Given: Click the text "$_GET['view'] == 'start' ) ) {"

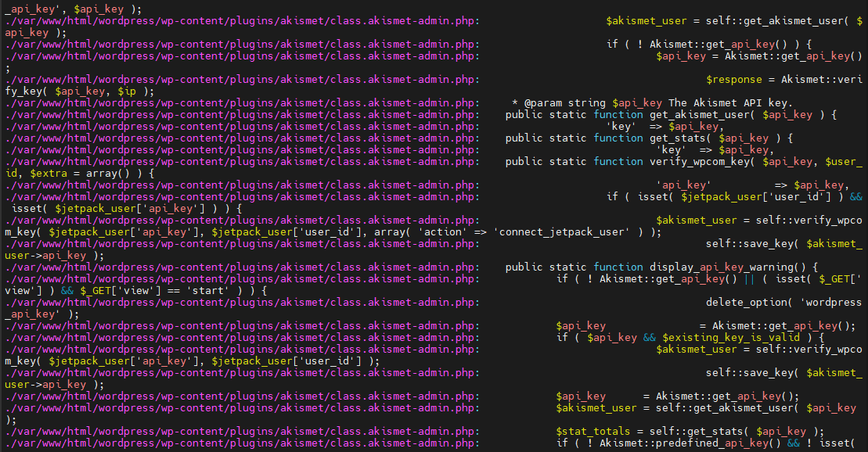Looking at the screenshot, I should pyautogui.click(x=173, y=290).
